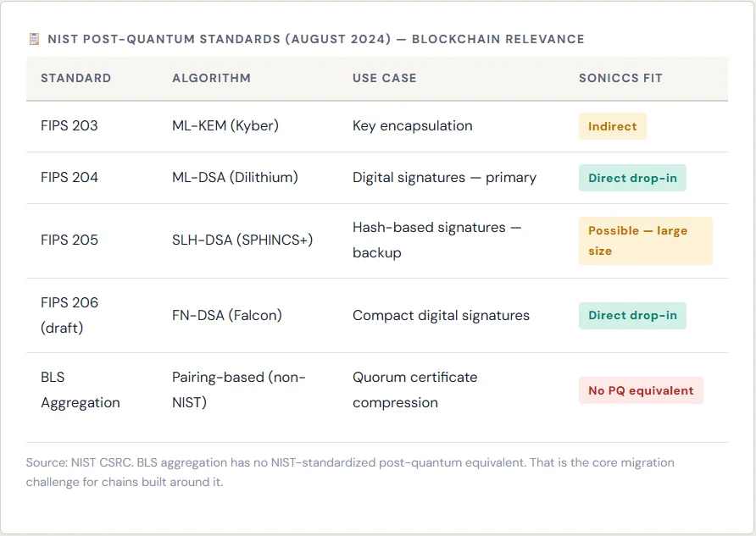Click the clipboard icon beside the table title
Screen dimensions: 756x536
(34, 39)
